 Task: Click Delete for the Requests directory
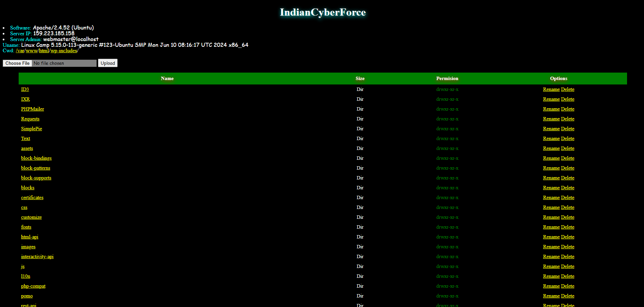[x=567, y=119]
